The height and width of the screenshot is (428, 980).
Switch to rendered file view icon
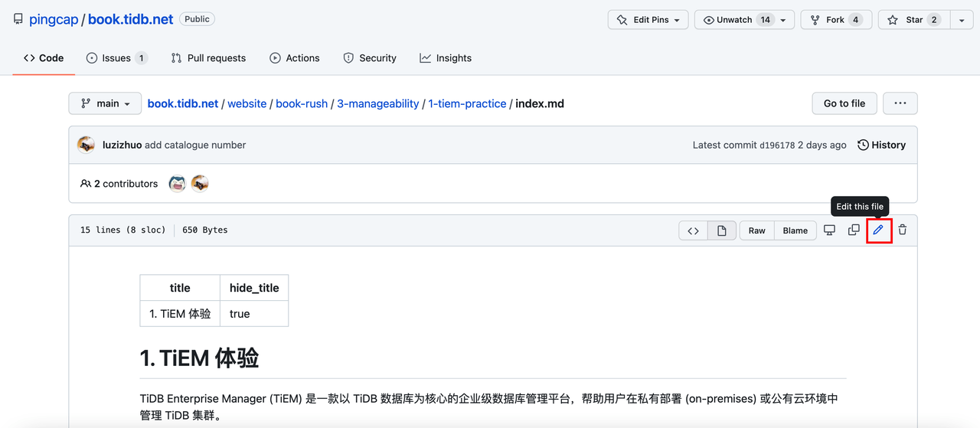tap(722, 230)
